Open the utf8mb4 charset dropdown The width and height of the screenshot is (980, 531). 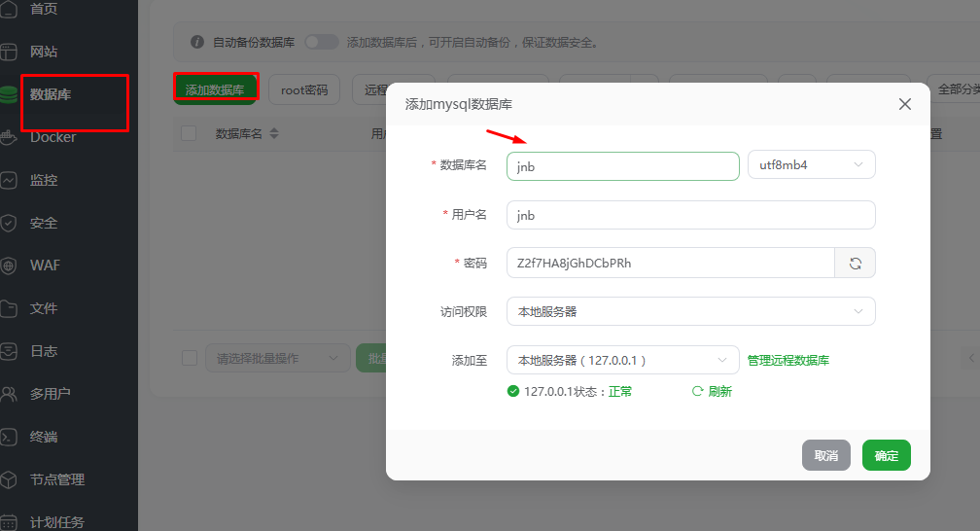[811, 165]
